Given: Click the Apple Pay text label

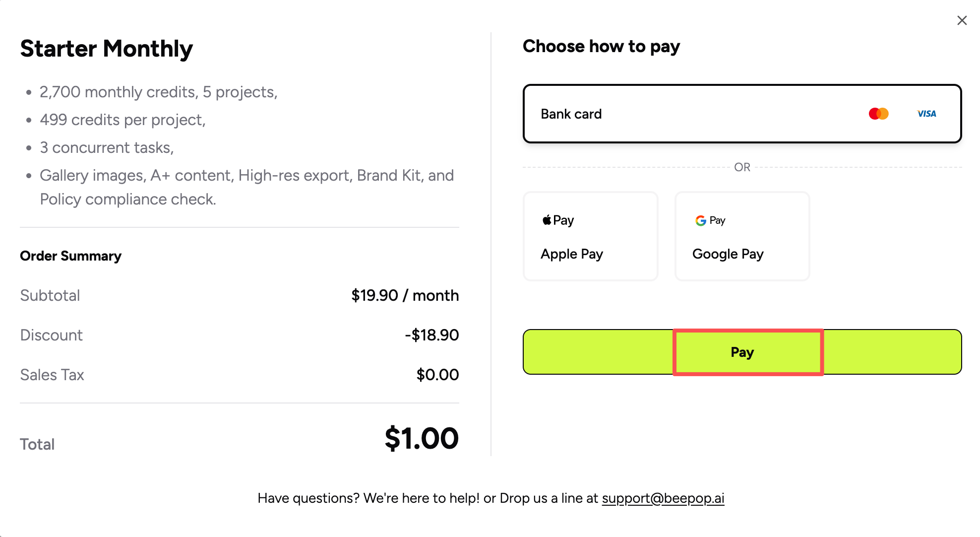Looking at the screenshot, I should tap(572, 254).
